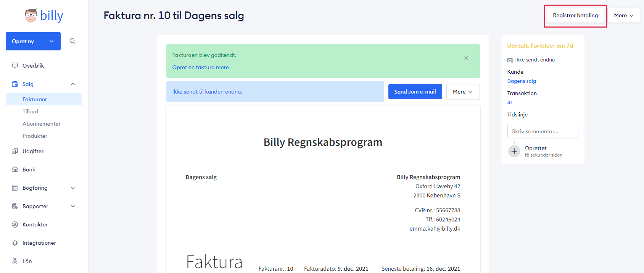
Task: Click the Billy logo
Action: coord(44,15)
